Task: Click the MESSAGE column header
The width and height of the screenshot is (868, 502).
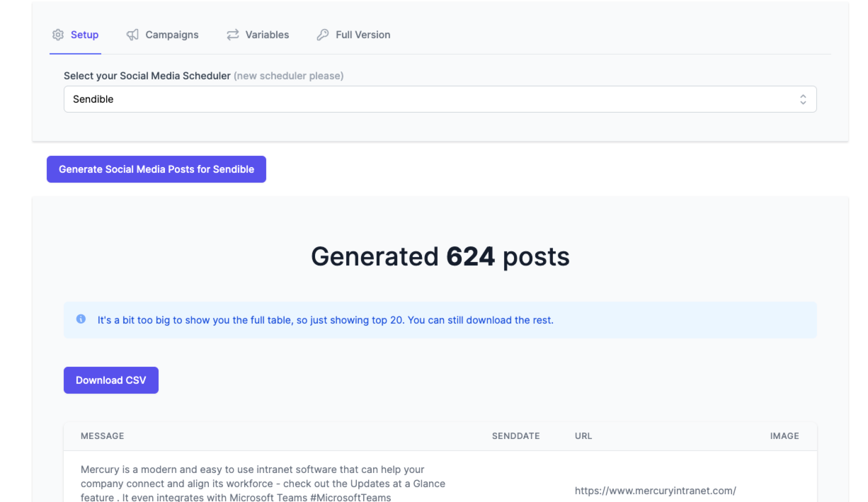Action: (103, 436)
